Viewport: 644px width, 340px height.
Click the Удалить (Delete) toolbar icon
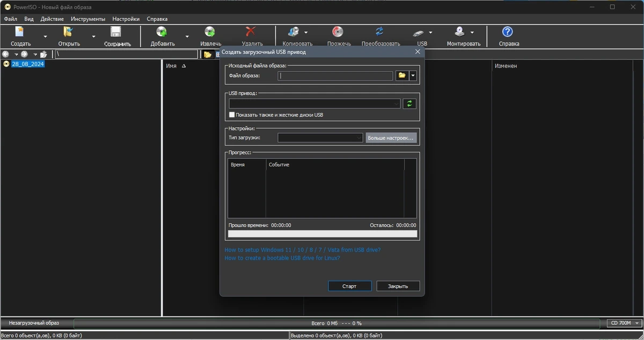(x=252, y=32)
